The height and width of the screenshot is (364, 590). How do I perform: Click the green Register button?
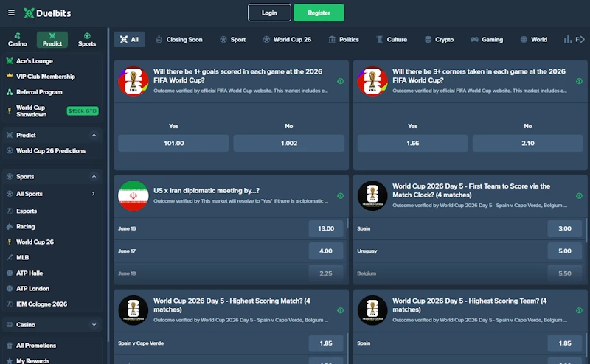(x=319, y=13)
